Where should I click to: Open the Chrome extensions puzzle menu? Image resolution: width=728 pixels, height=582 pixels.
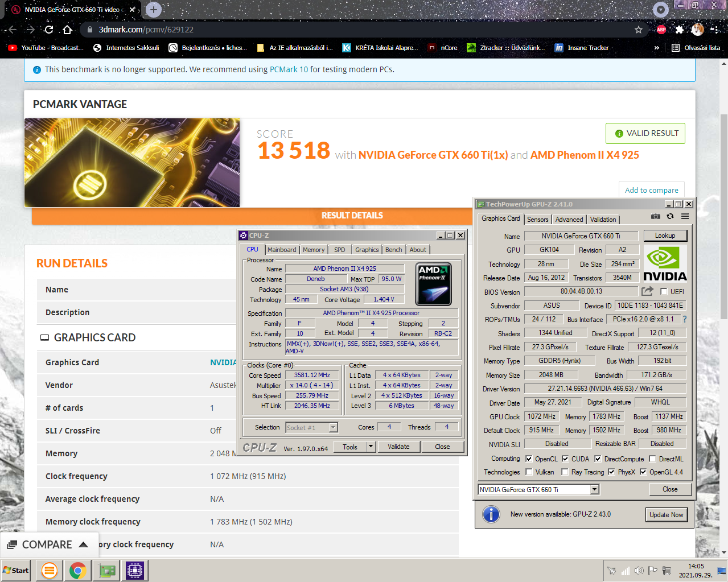(680, 30)
